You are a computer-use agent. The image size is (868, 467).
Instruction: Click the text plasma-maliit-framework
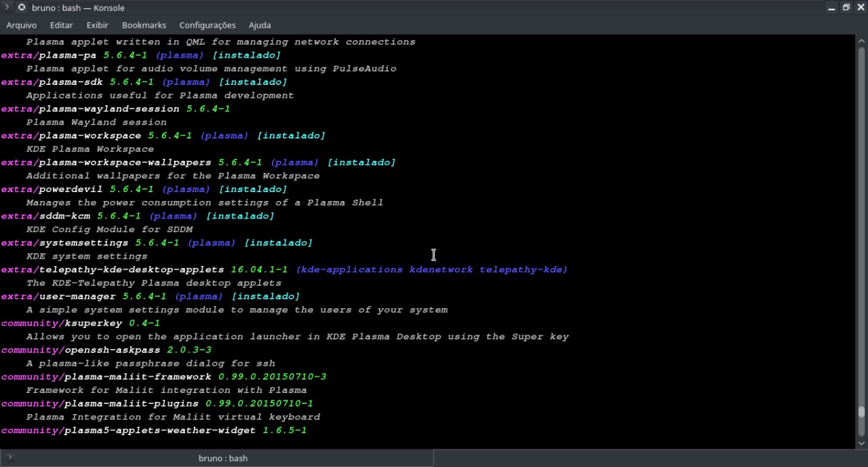138,377
